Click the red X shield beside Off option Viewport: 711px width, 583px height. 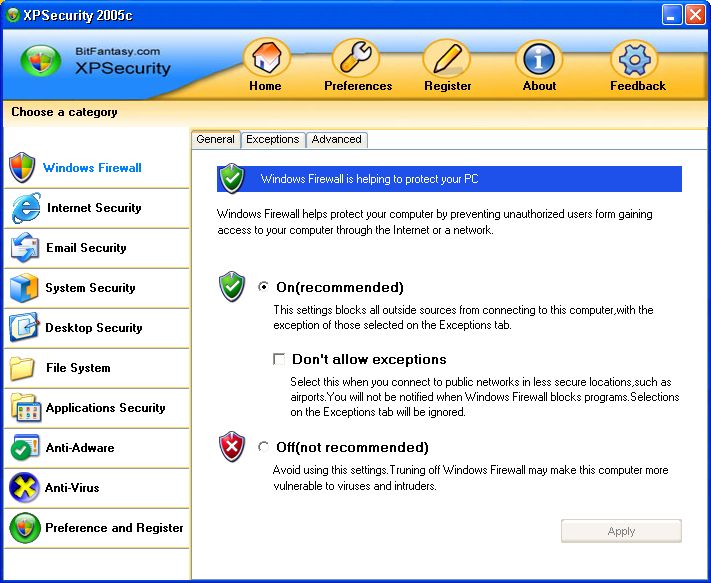tap(232, 447)
